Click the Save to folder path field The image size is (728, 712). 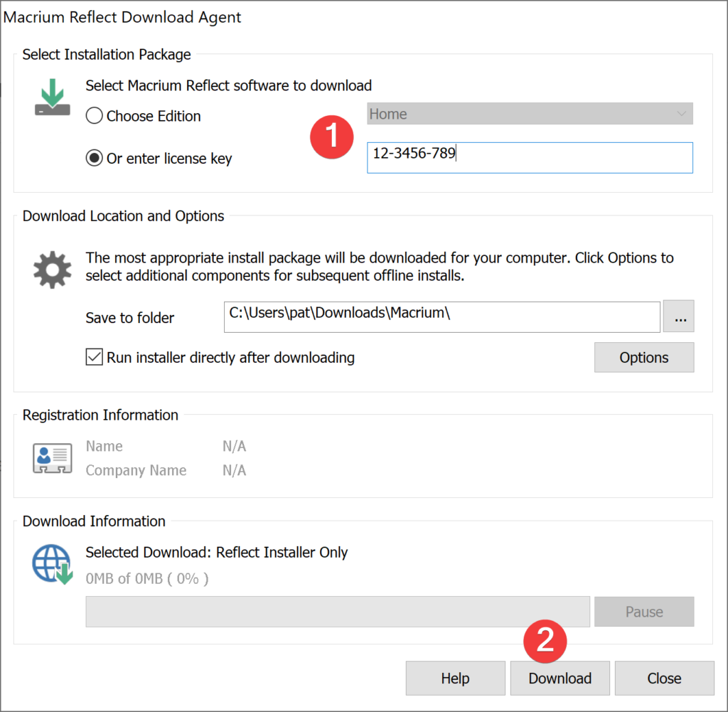click(441, 317)
